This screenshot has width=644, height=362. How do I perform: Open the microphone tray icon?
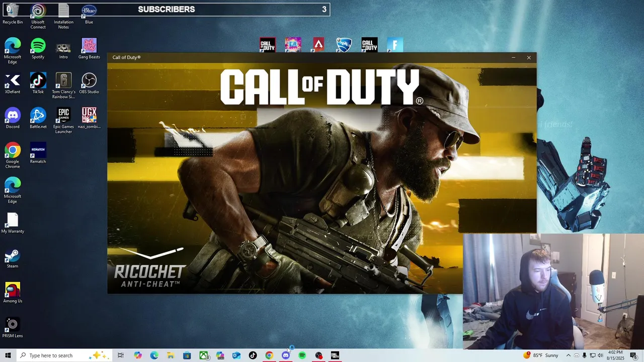(584, 355)
